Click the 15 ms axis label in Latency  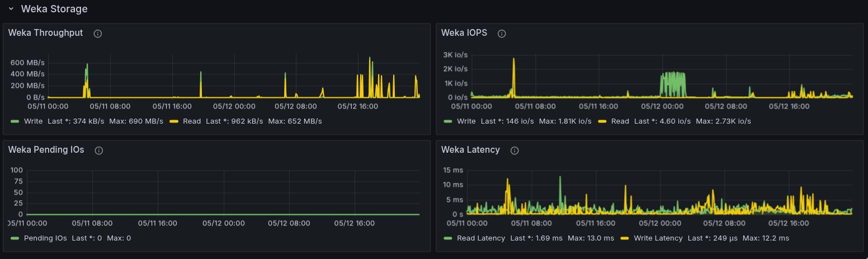453,170
